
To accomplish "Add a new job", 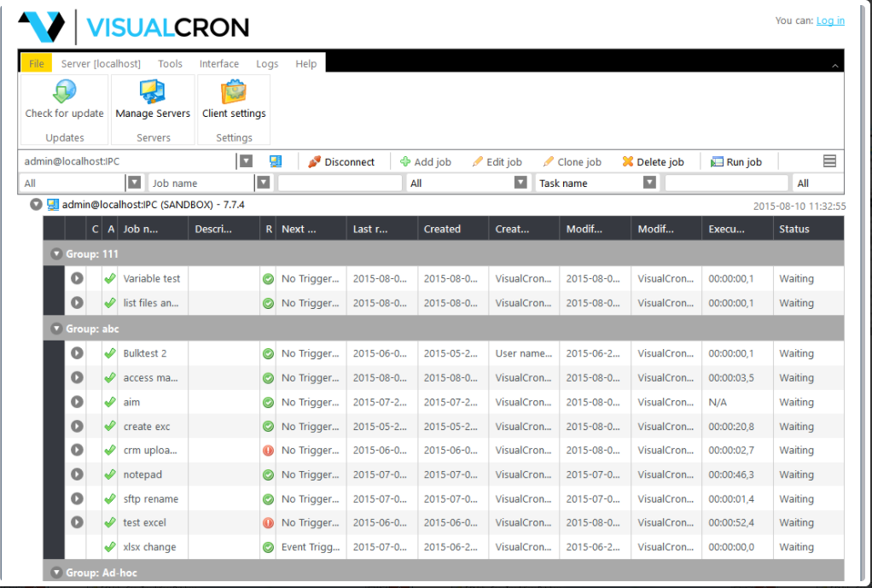I will 426,161.
